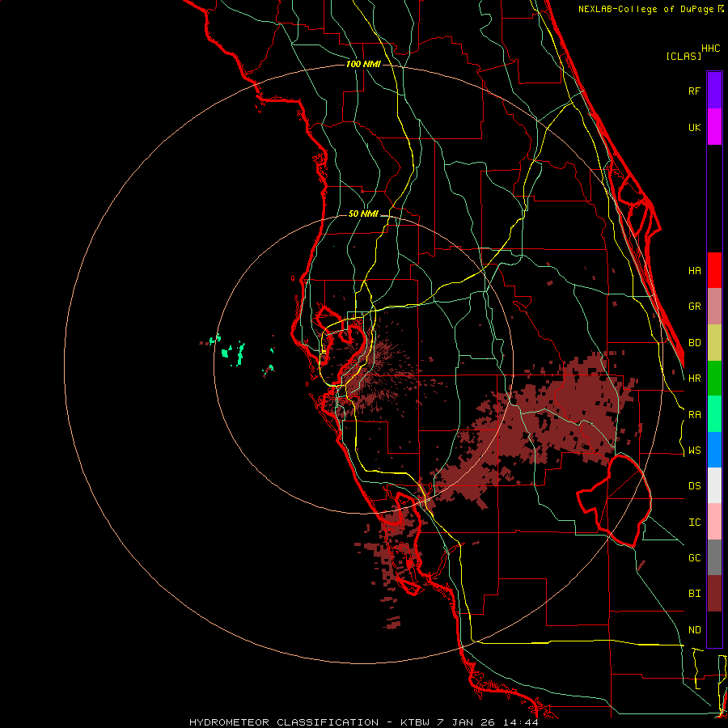The width and height of the screenshot is (728, 728).
Task: Click the "100 NMI" range ring label
Action: (363, 64)
